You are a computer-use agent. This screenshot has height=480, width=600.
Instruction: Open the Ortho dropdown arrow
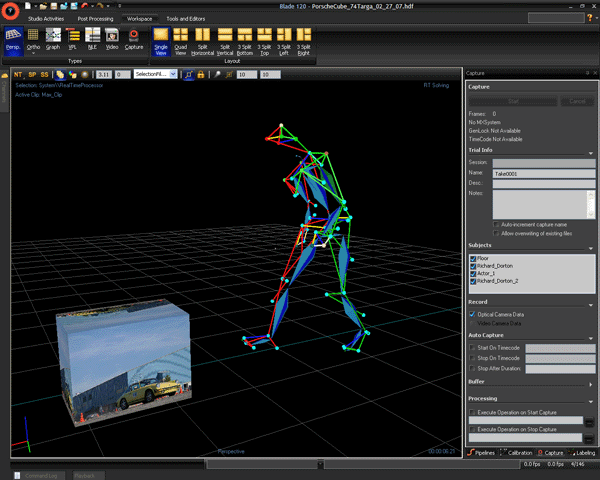click(33, 53)
